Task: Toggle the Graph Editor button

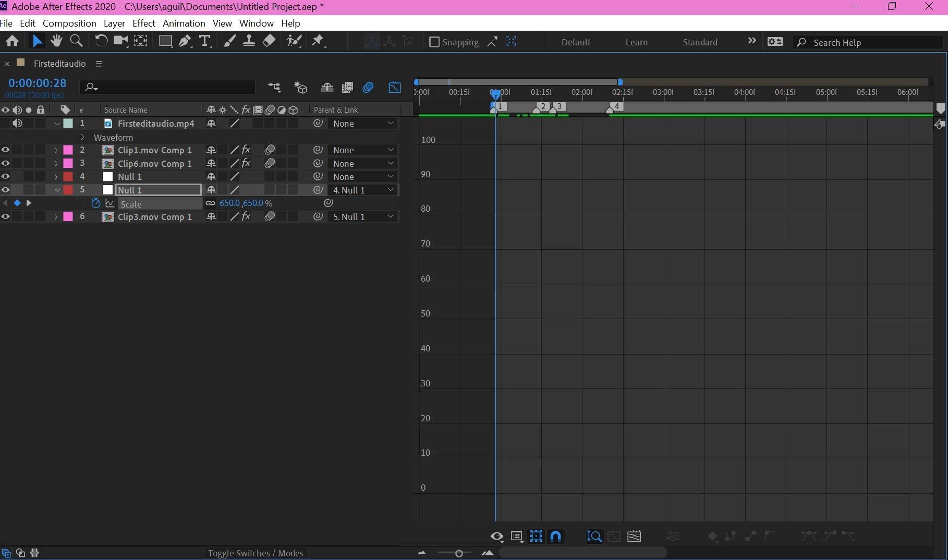Action: (x=395, y=87)
